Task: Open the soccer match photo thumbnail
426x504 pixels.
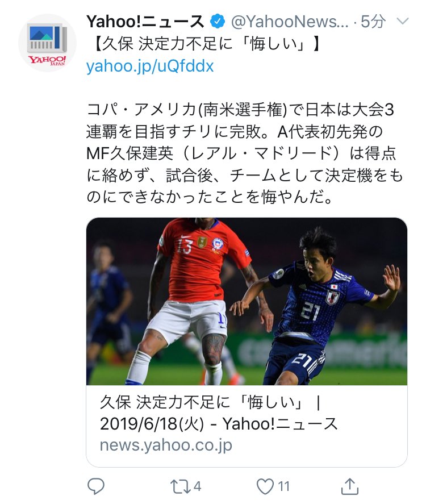Action: tap(247, 301)
